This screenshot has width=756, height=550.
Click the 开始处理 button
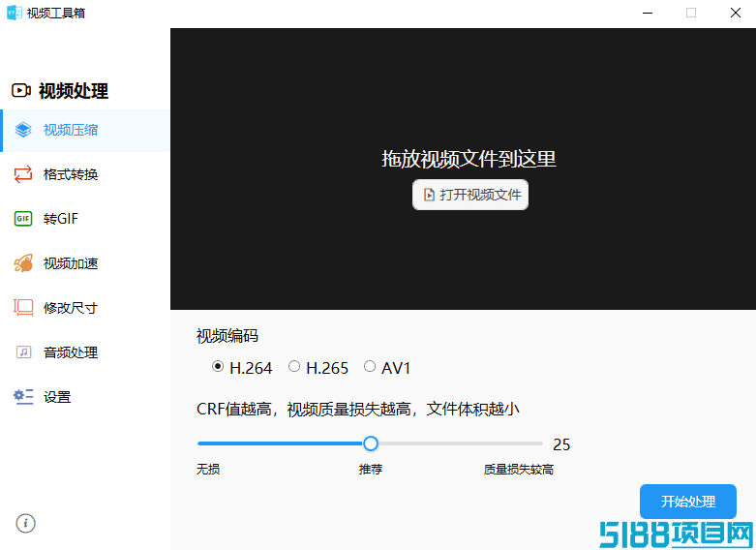coord(688,502)
